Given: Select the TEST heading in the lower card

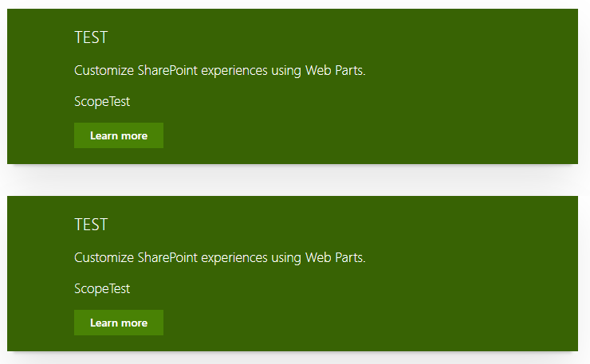Looking at the screenshot, I should click(x=91, y=225).
